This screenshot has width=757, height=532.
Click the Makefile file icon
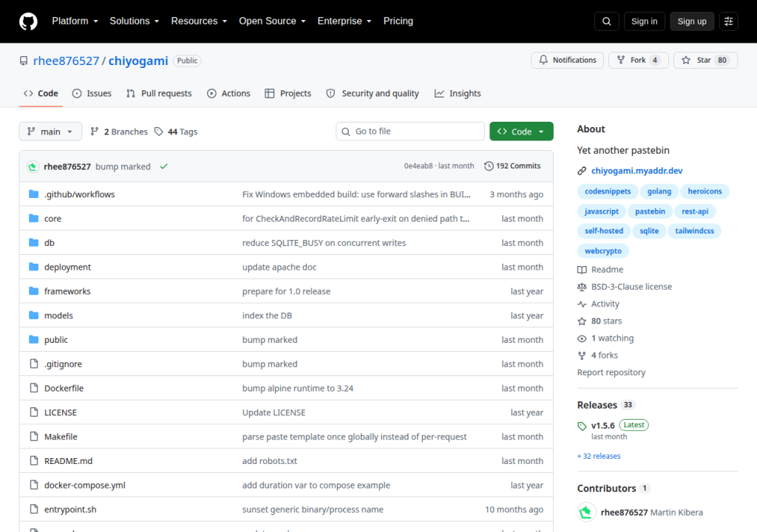pos(34,437)
